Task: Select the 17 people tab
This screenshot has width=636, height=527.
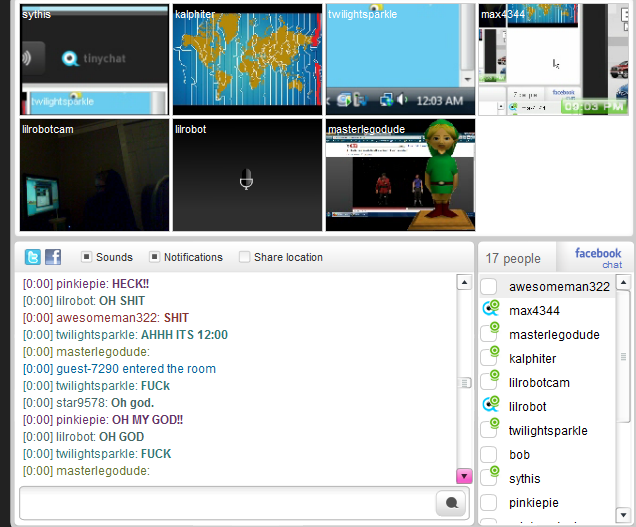Action: point(514,259)
